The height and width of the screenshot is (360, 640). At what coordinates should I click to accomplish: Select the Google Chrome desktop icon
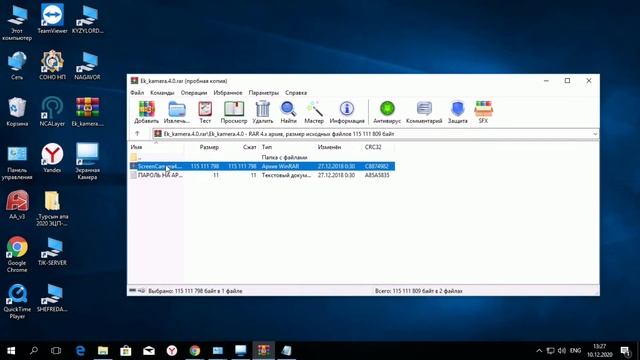click(17, 255)
